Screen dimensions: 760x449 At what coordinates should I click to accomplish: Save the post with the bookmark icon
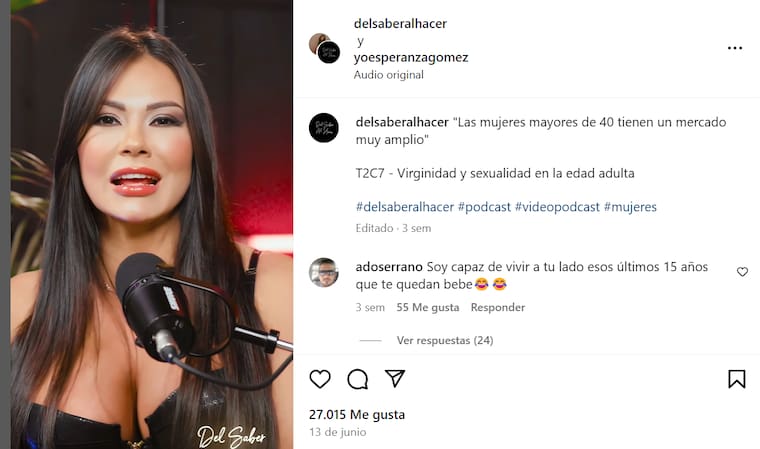[x=737, y=379]
